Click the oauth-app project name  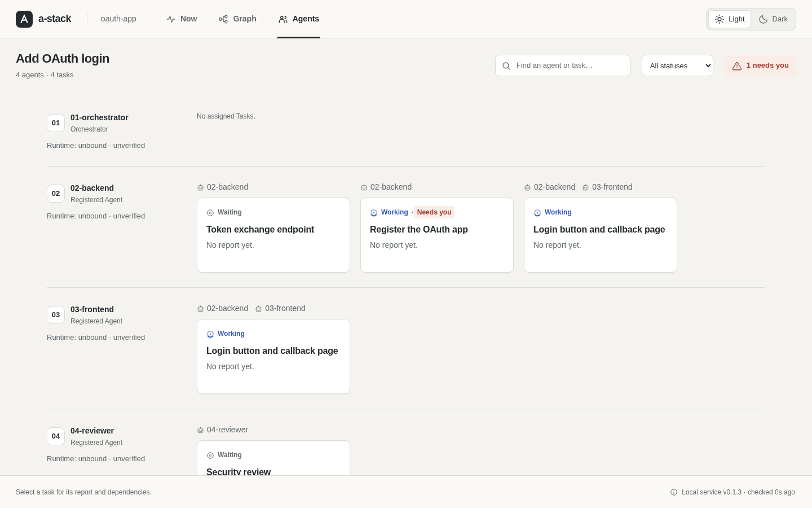(x=118, y=19)
